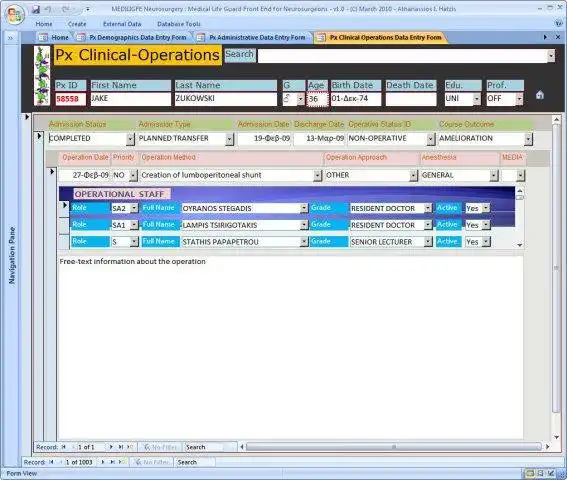The height and width of the screenshot is (480, 567).
Task: Open Anesthesia dropdown showing GENERAL
Action: coord(494,175)
